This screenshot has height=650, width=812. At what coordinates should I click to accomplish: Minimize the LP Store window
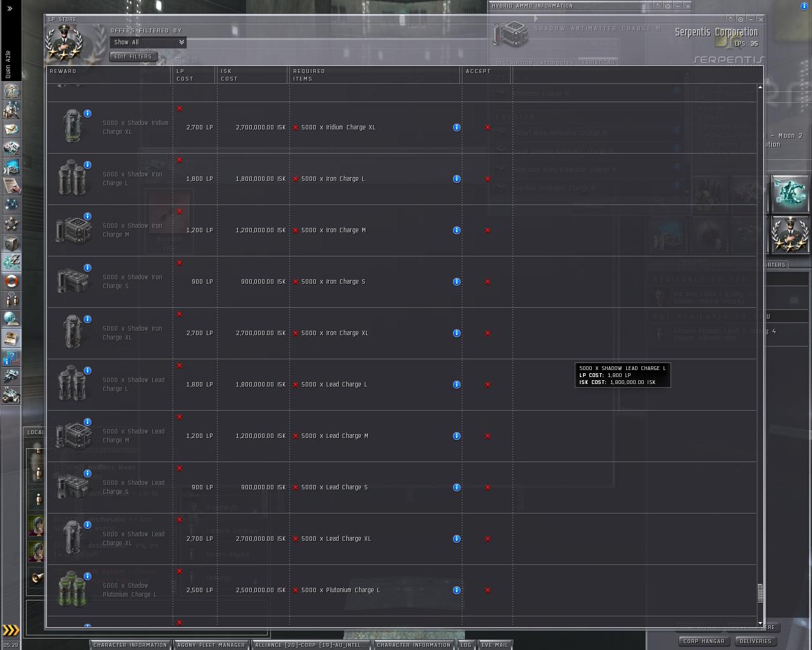[750, 19]
